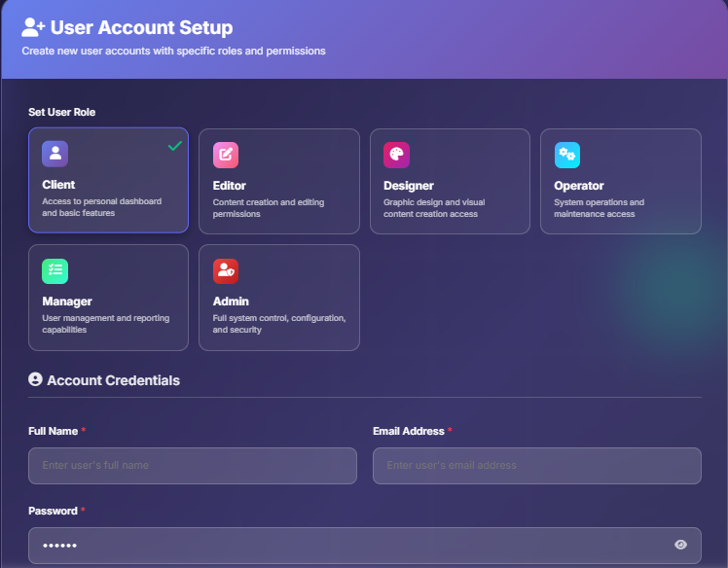Click the add-user icon beside User Account Setup

click(33, 27)
